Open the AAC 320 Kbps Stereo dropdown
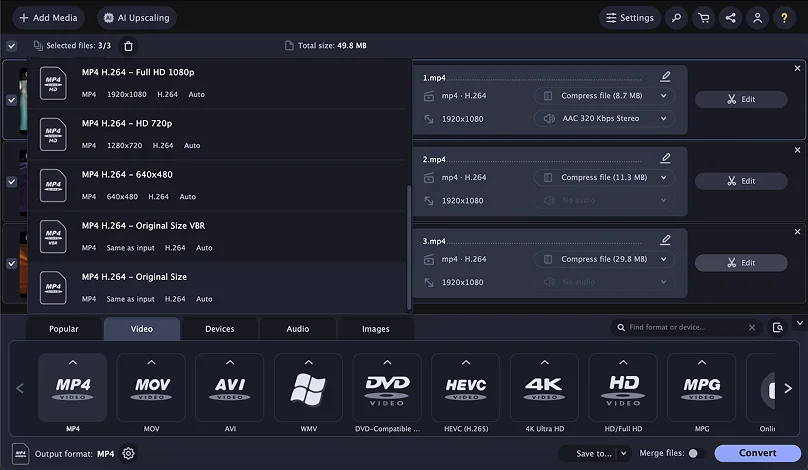Image resolution: width=808 pixels, height=470 pixels. [x=604, y=119]
